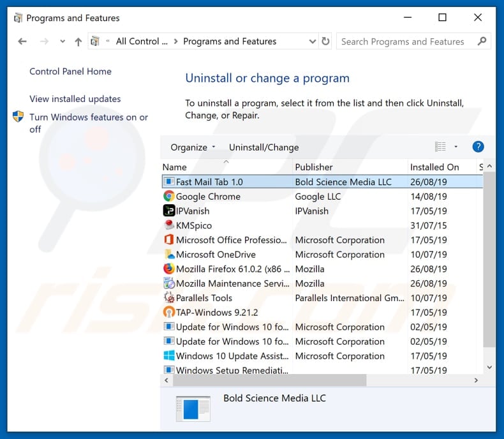Click the Back navigation arrow
Image resolution: width=504 pixels, height=439 pixels.
[22, 41]
